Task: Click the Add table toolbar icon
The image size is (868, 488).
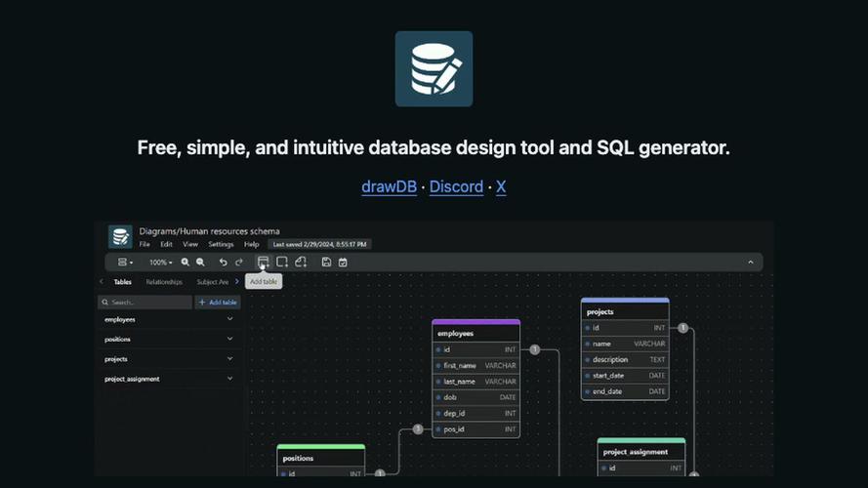Action: coord(263,262)
